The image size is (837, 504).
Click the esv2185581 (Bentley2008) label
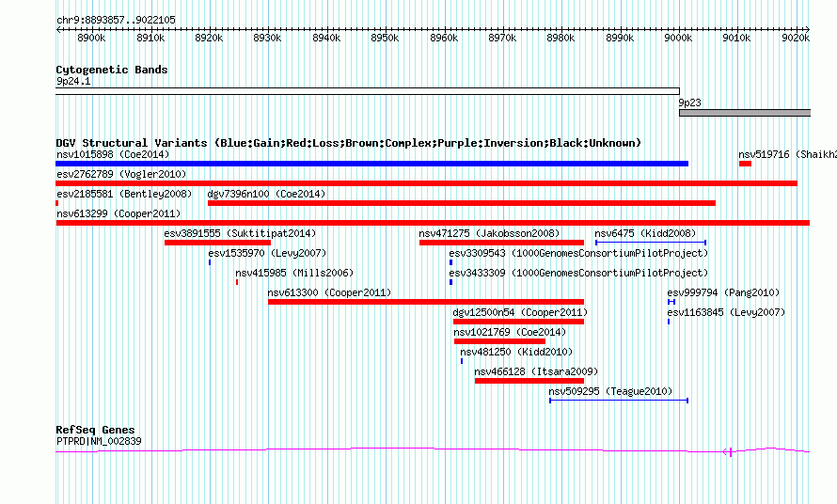point(124,194)
